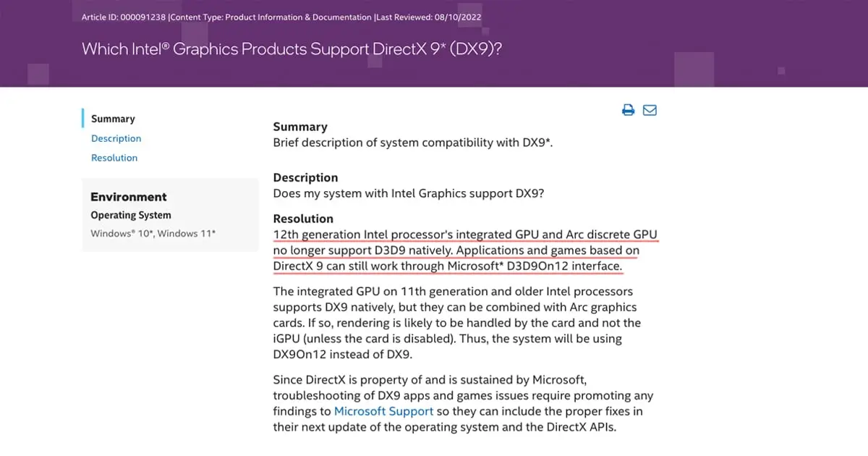Viewport: 868px width, 456px height.
Task: Click the Windows 10, Windows 11 text
Action: coord(153,233)
